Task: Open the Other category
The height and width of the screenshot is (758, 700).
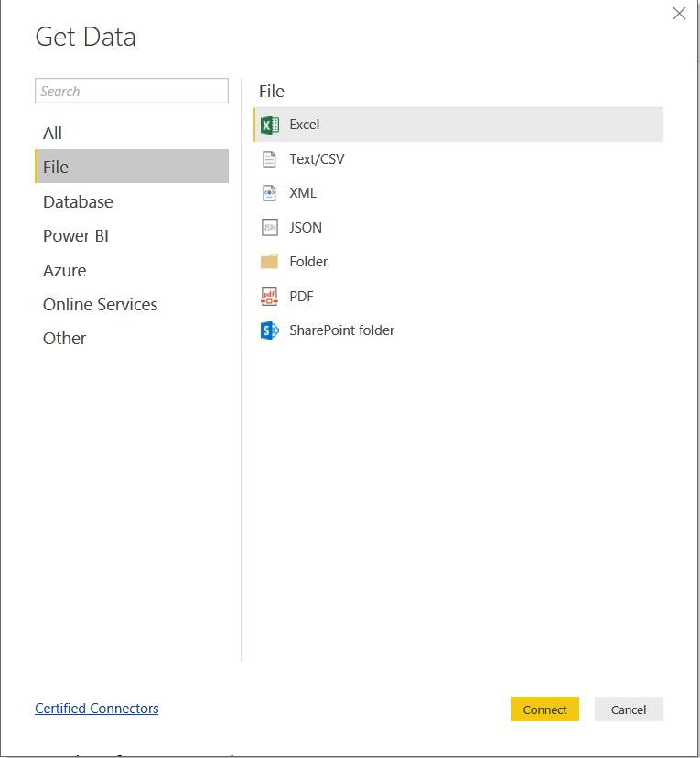Action: pos(132,338)
